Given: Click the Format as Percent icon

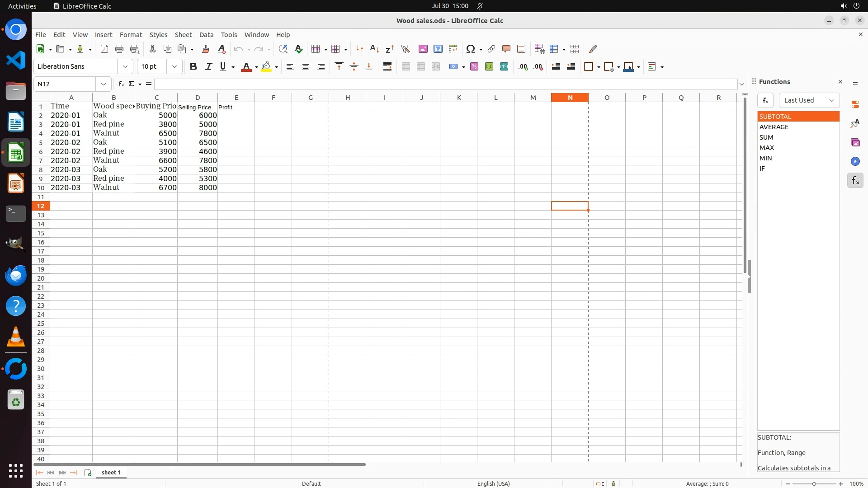Looking at the screenshot, I should (x=474, y=67).
